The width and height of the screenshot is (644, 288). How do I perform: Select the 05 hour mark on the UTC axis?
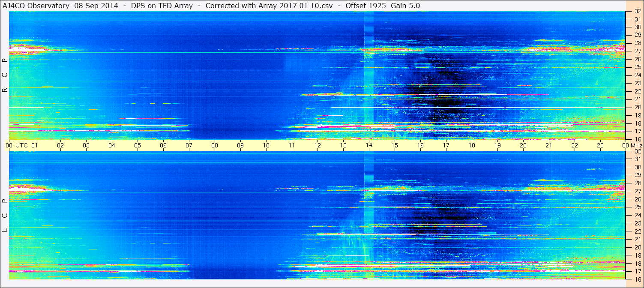point(138,145)
